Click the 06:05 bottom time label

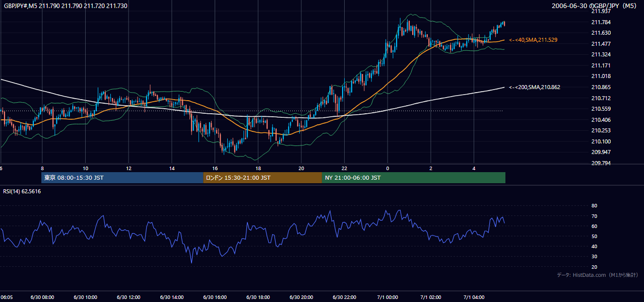[7, 297]
